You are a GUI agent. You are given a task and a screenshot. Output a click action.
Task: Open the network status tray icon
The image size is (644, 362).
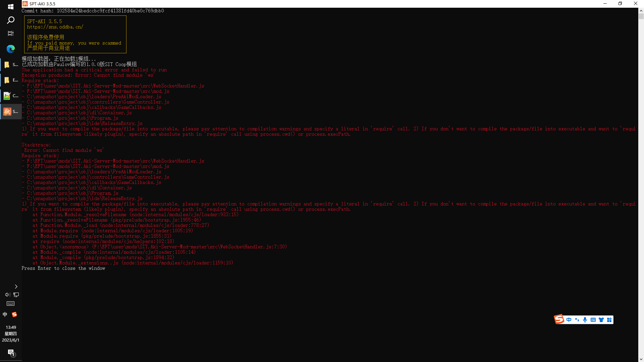[16, 295]
